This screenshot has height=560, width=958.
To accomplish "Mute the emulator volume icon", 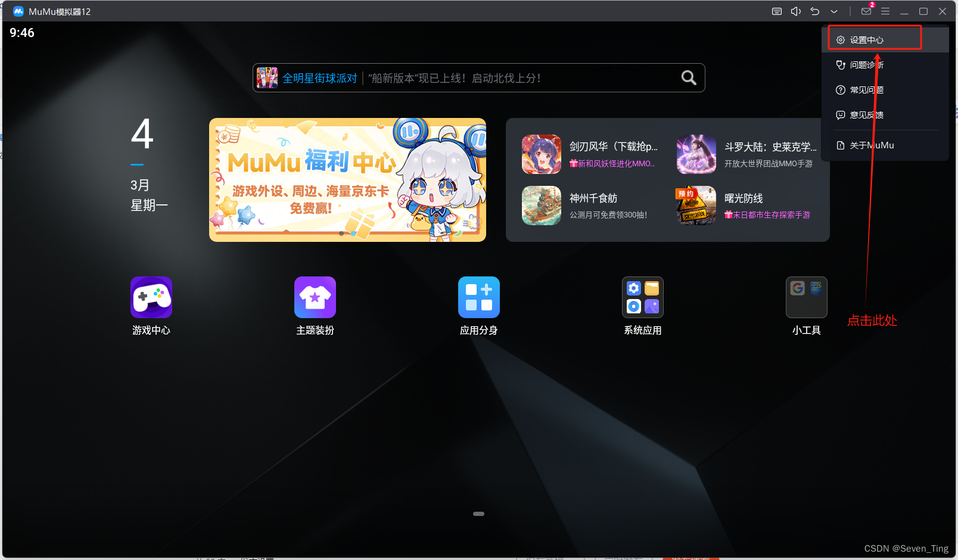I will tap(796, 11).
